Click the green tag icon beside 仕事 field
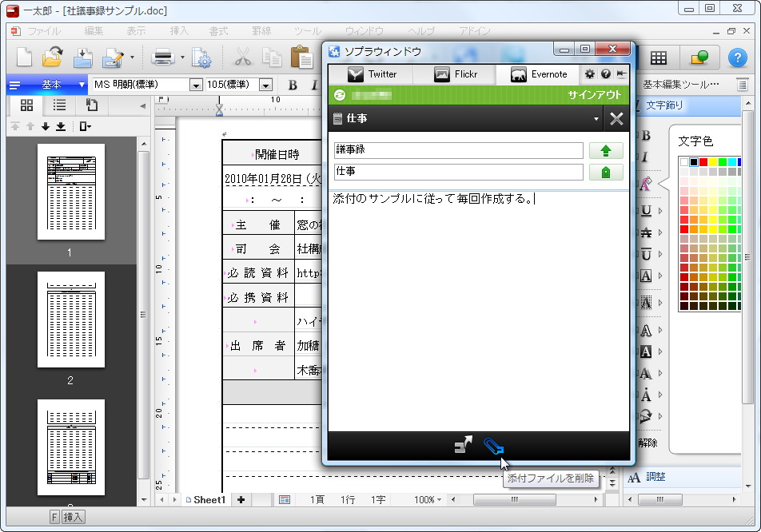 coord(606,172)
